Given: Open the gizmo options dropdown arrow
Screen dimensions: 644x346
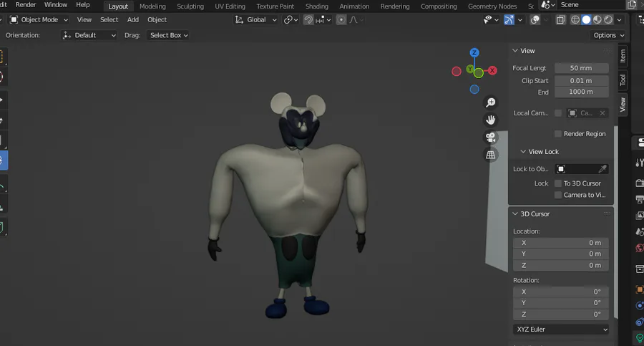Looking at the screenshot, I should pyautogui.click(x=519, y=20).
